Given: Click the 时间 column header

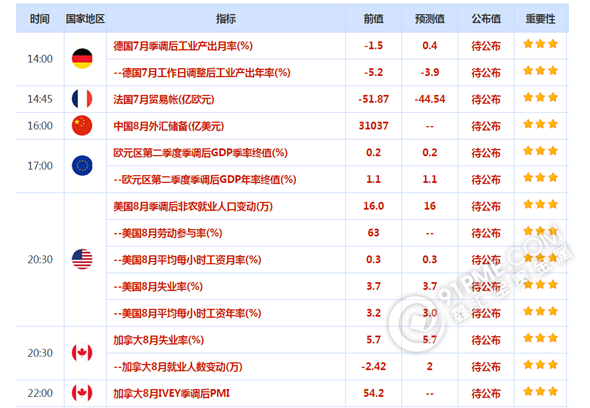Looking at the screenshot, I should pos(40,18).
